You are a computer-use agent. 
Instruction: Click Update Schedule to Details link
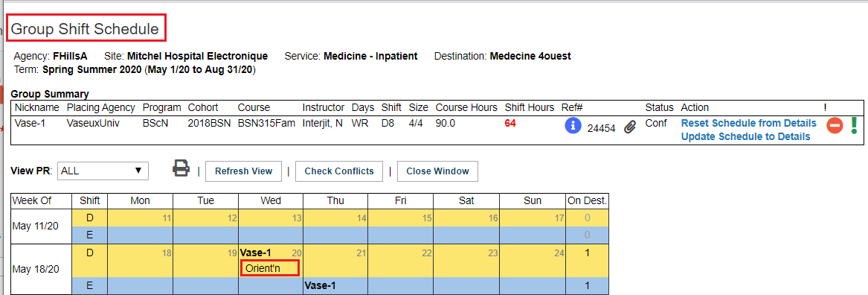point(746,136)
